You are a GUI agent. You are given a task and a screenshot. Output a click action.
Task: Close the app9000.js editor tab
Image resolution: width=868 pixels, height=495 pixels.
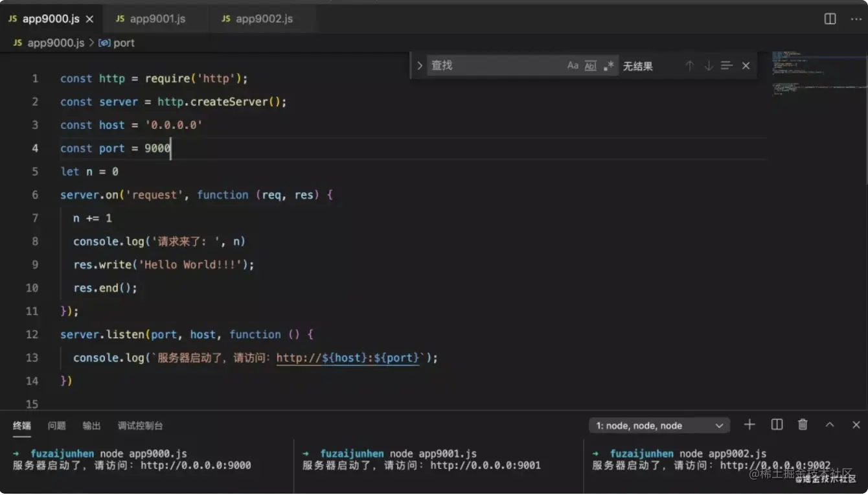[89, 19]
